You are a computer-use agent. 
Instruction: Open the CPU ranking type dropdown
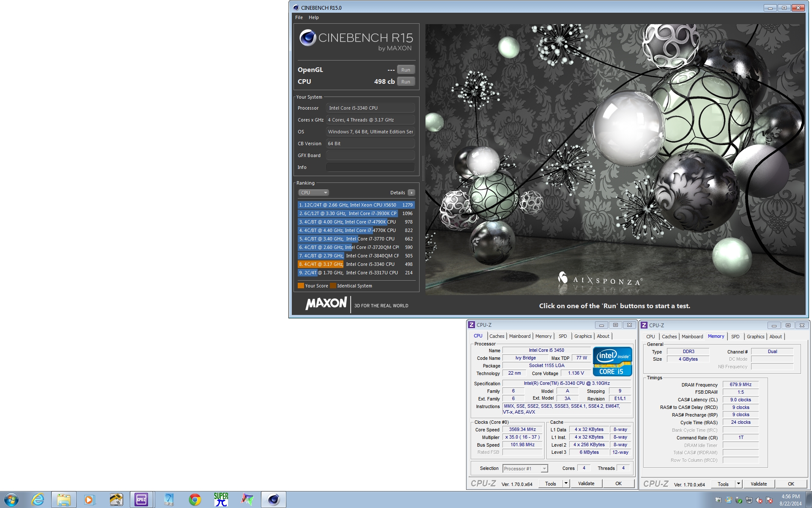[313, 193]
